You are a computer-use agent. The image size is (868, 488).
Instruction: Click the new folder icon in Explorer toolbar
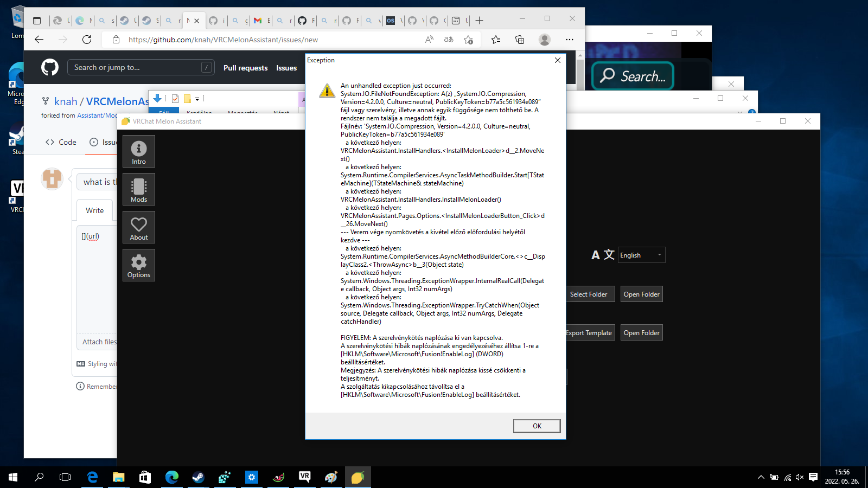point(187,99)
